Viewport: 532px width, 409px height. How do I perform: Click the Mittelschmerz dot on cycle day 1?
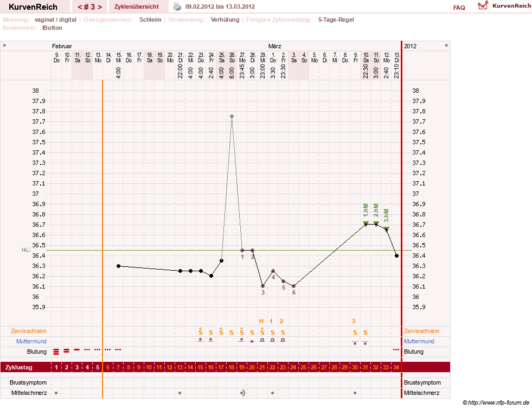[x=56, y=393]
